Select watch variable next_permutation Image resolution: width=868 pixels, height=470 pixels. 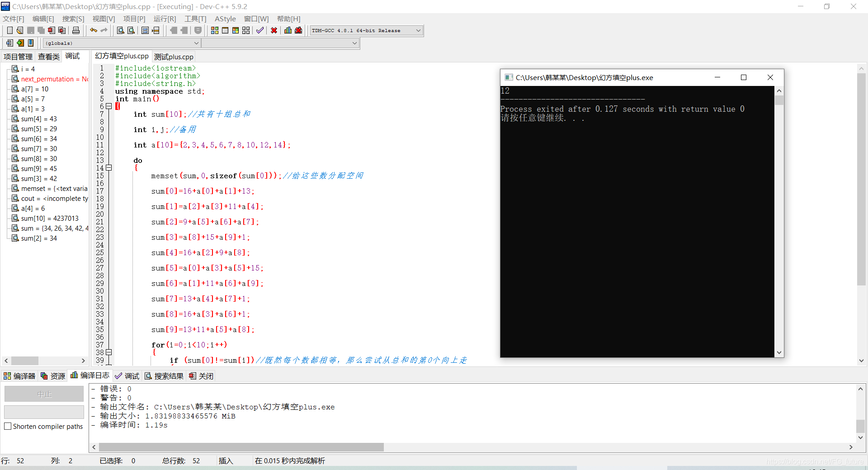pyautogui.click(x=54, y=79)
